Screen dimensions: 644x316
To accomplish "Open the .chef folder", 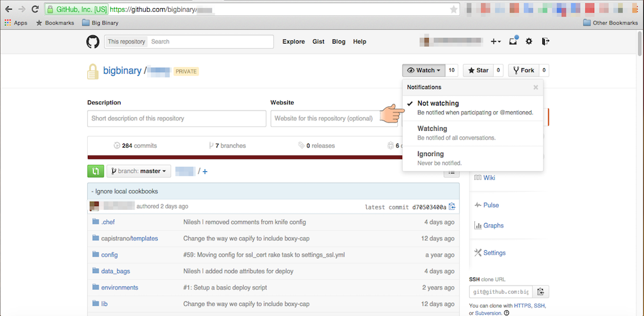I will [x=108, y=222].
